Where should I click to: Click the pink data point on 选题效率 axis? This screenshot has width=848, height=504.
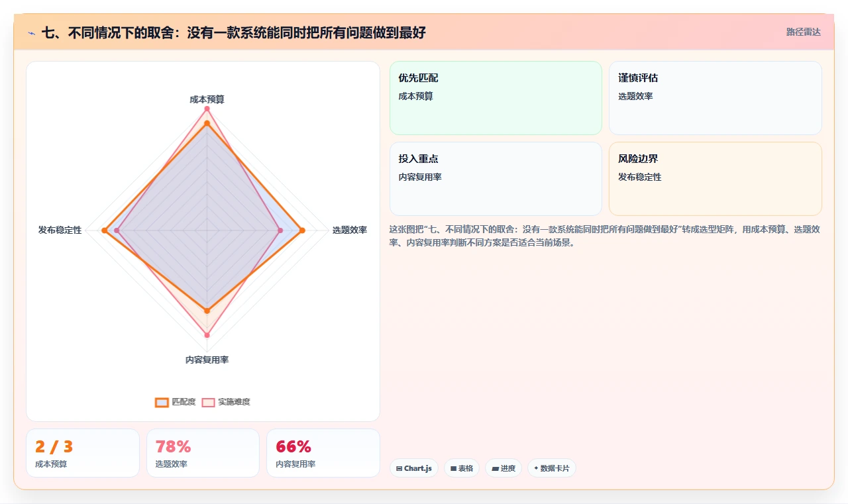[280, 230]
